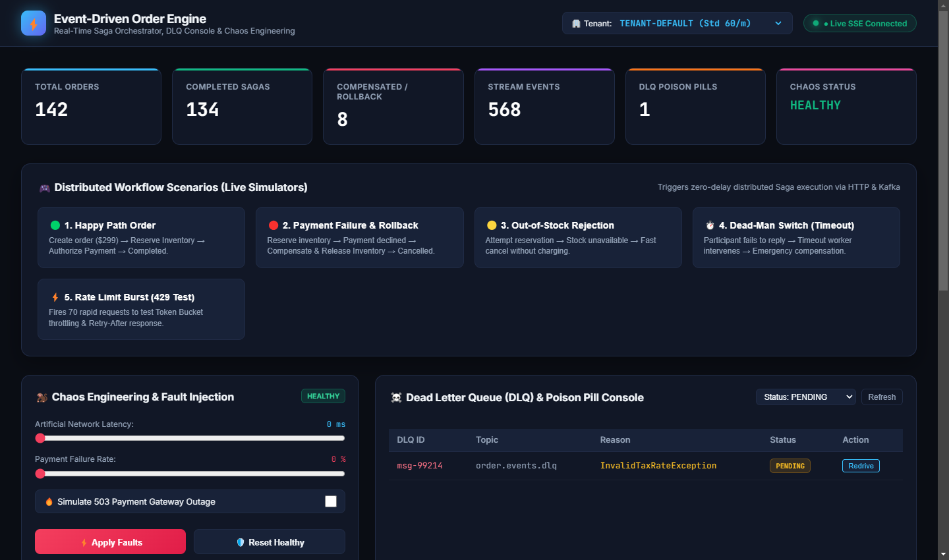This screenshot has width=949, height=560.
Task: Click the green Live SSE status dot
Action: click(816, 23)
